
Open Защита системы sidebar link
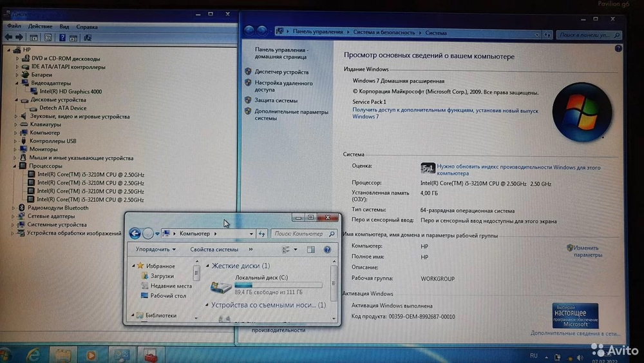(276, 101)
